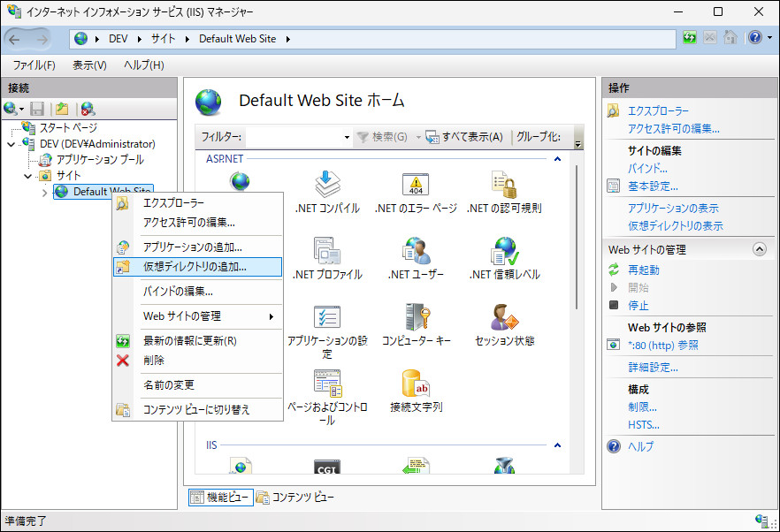The width and height of the screenshot is (780, 532).
Task: Open the filter text dropdown arrow
Action: click(347, 137)
